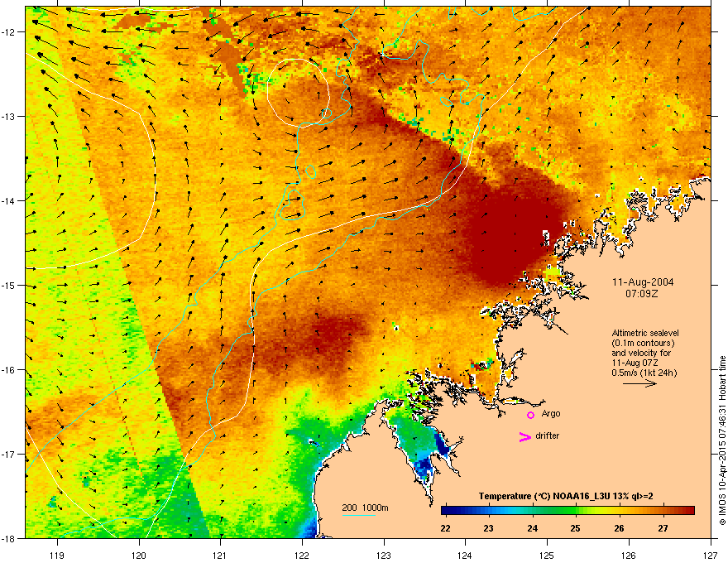Click the time label 07:09Z
This screenshot has height=563, width=728.
pos(643,294)
